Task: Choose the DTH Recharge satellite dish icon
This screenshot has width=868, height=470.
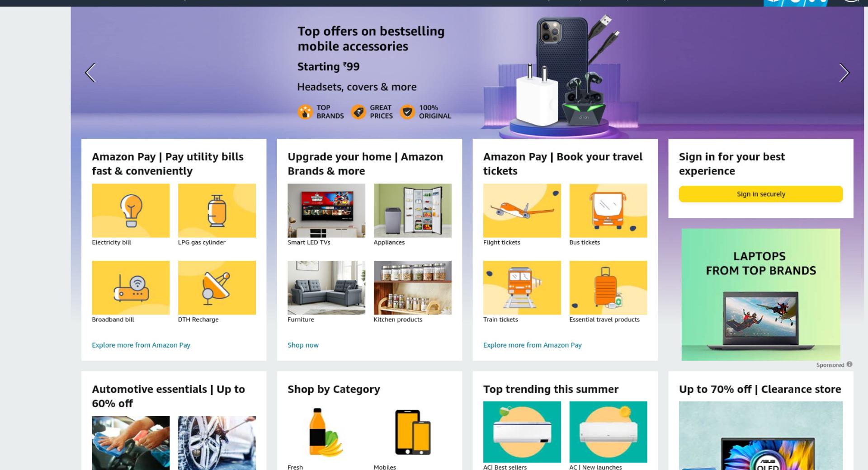Action: [217, 287]
